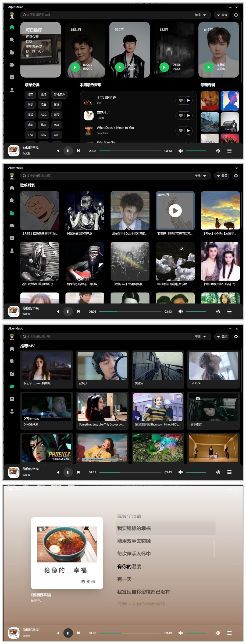Pause playback in the lyrics view
246x644 pixels.
(68, 633)
